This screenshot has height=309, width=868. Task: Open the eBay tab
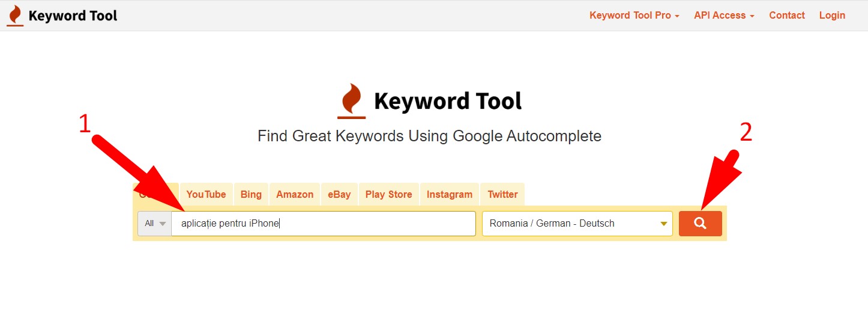coord(339,194)
